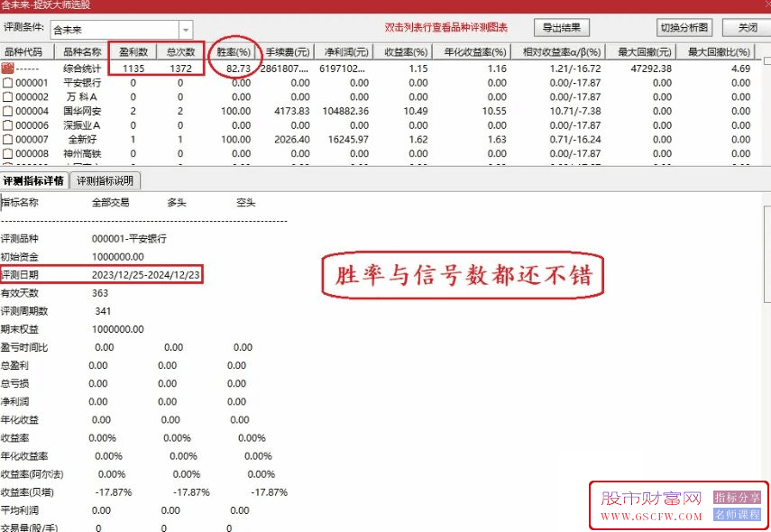Click the 4173.83 fee cell
The height and width of the screenshot is (532, 771).
[x=292, y=111]
